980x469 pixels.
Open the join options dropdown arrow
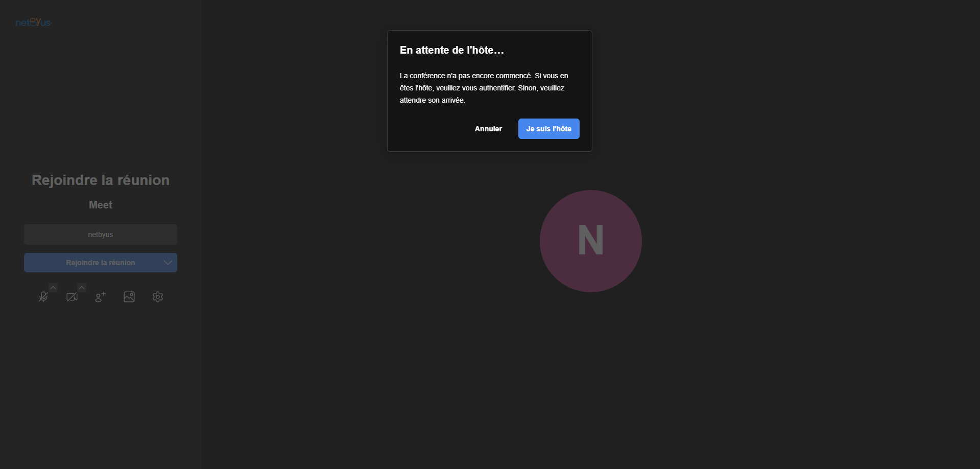point(168,263)
